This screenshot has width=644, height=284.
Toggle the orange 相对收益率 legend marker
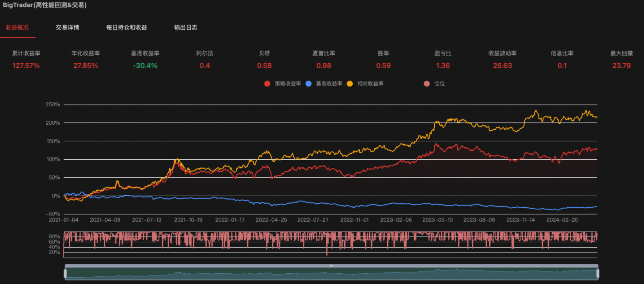[350, 84]
